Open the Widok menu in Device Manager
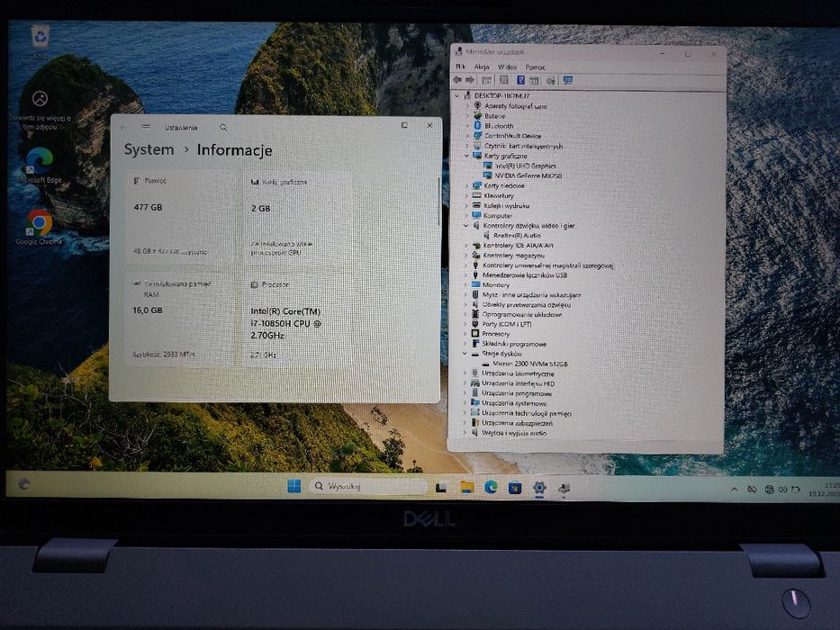This screenshot has height=630, width=840. pyautogui.click(x=507, y=67)
